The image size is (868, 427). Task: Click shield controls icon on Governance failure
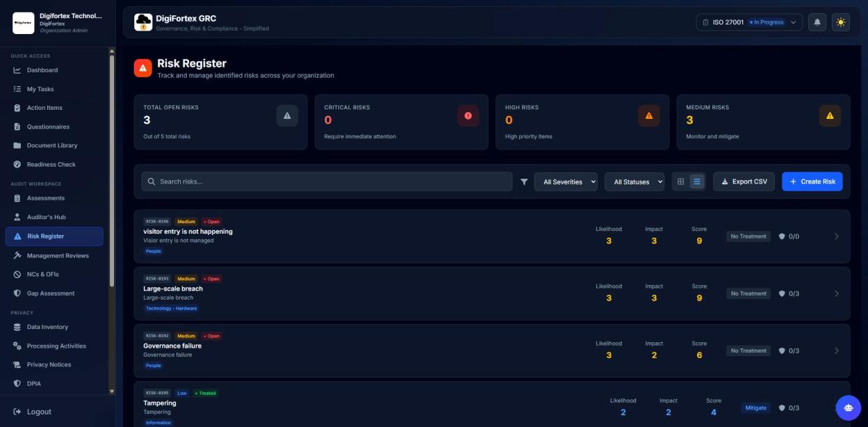[x=782, y=351]
